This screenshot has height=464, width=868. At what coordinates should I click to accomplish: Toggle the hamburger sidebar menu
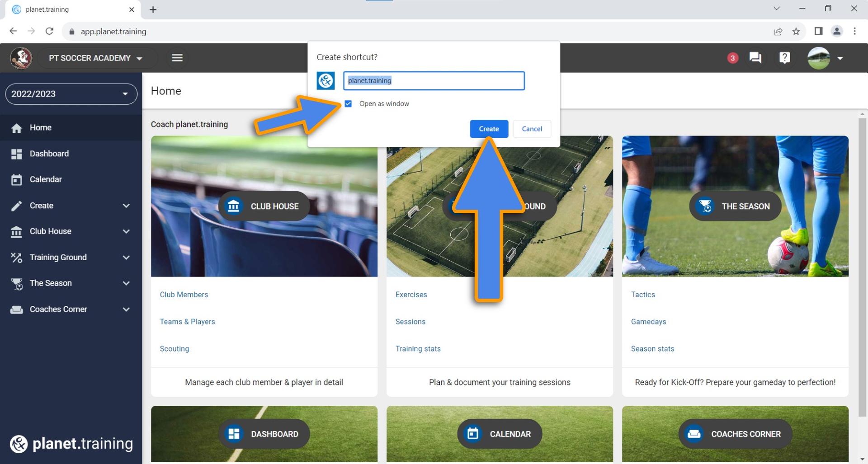tap(177, 58)
